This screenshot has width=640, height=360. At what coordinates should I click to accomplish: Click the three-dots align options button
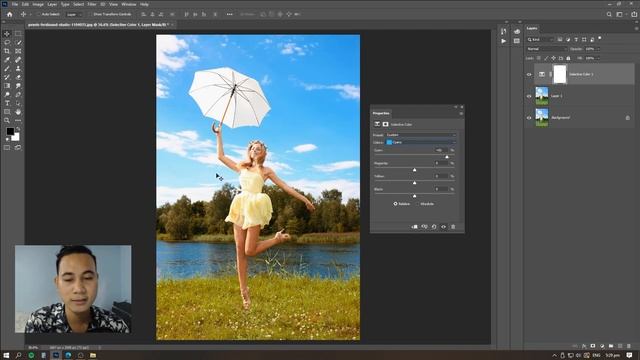pos(229,14)
